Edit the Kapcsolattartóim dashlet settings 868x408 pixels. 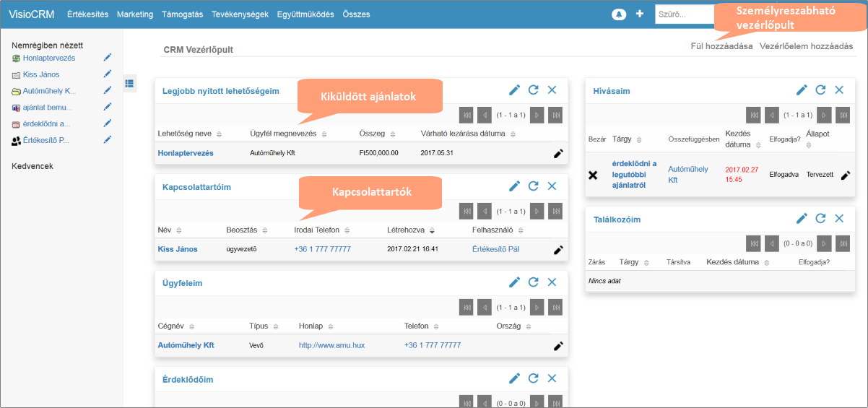coord(514,186)
